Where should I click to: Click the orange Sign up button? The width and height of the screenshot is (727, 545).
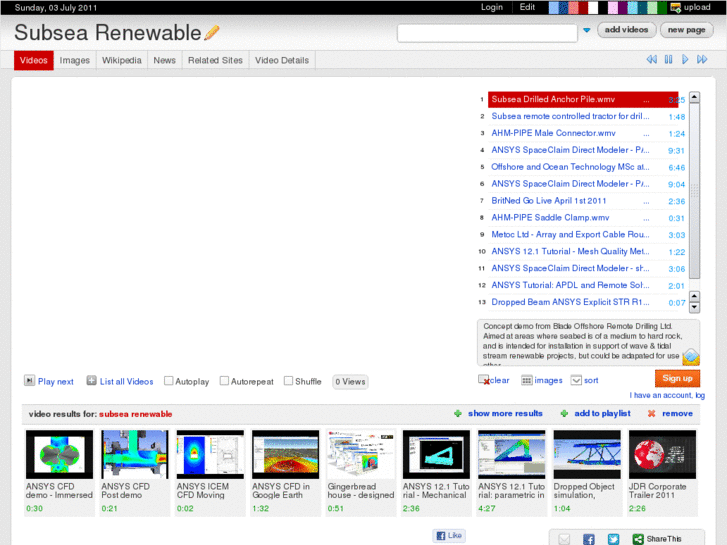pos(677,378)
